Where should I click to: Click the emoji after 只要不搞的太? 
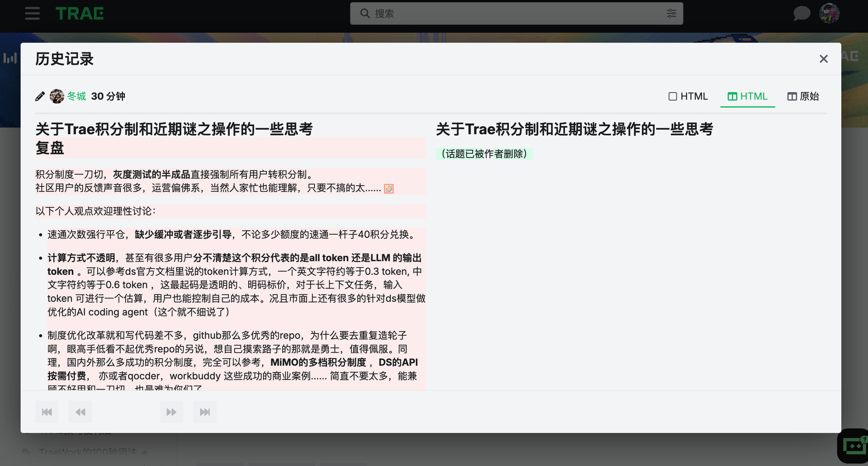click(389, 188)
